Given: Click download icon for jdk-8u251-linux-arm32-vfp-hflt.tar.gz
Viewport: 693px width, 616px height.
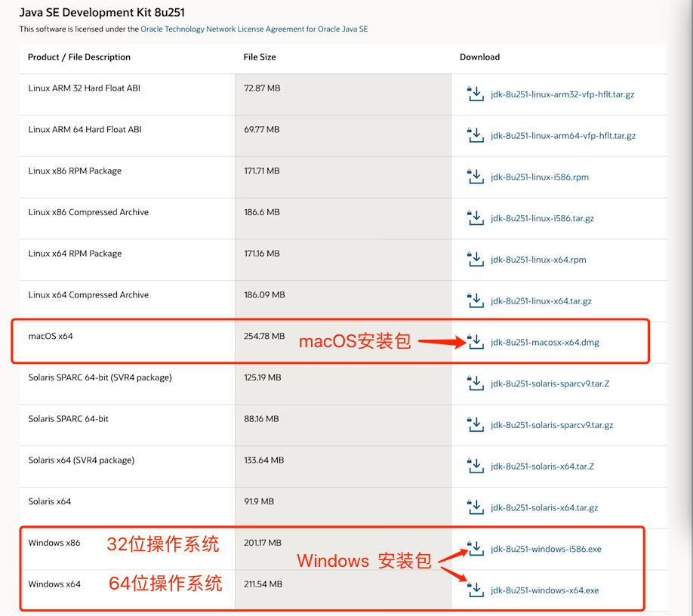Looking at the screenshot, I should tap(476, 94).
